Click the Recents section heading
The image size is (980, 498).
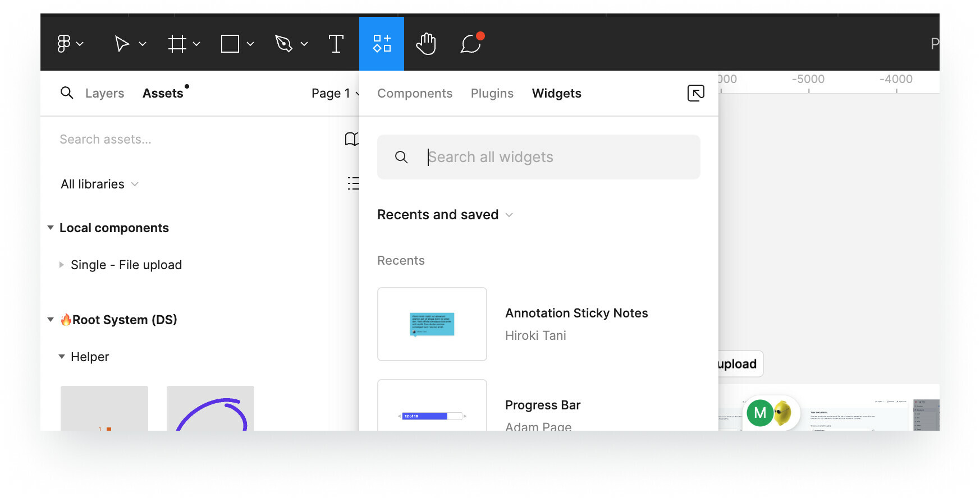pos(401,260)
